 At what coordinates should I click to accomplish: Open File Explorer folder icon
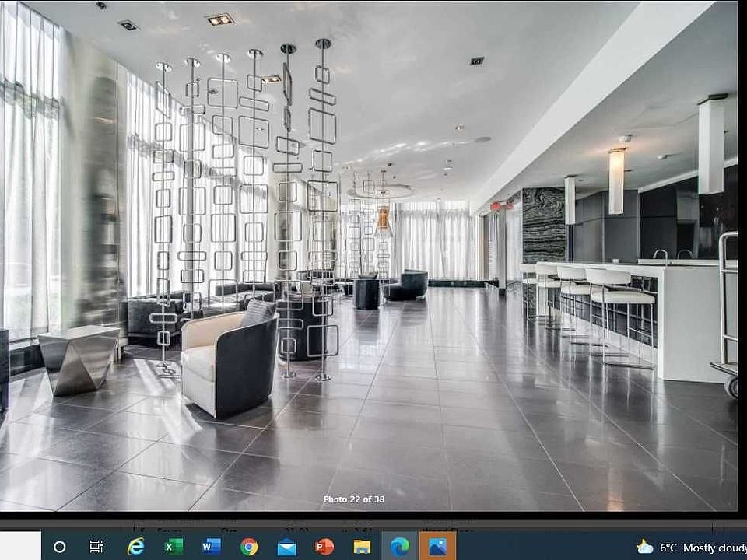[362, 547]
